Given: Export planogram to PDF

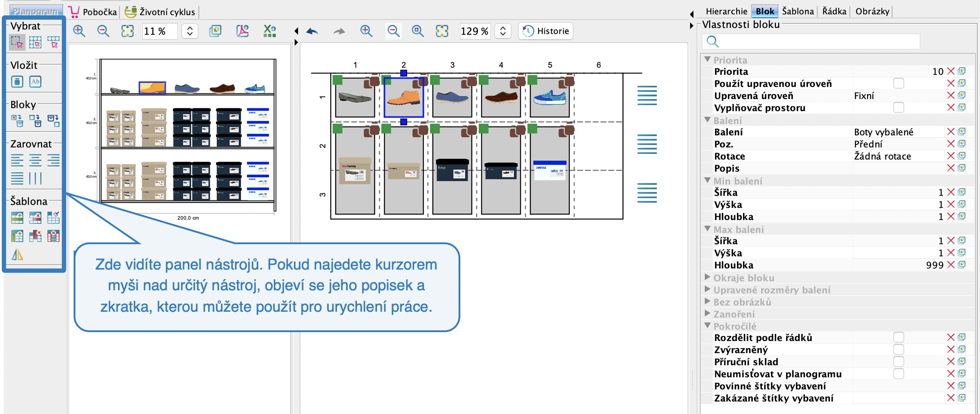Looking at the screenshot, I should 242,31.
